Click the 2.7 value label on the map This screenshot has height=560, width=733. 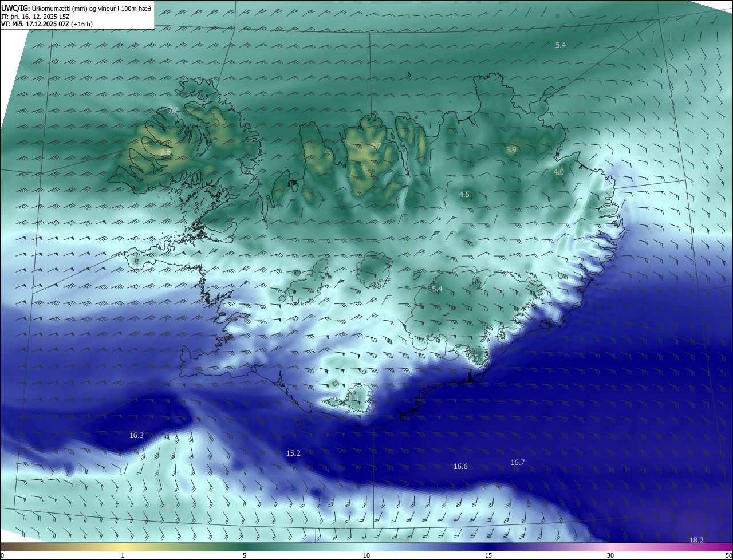point(376,146)
